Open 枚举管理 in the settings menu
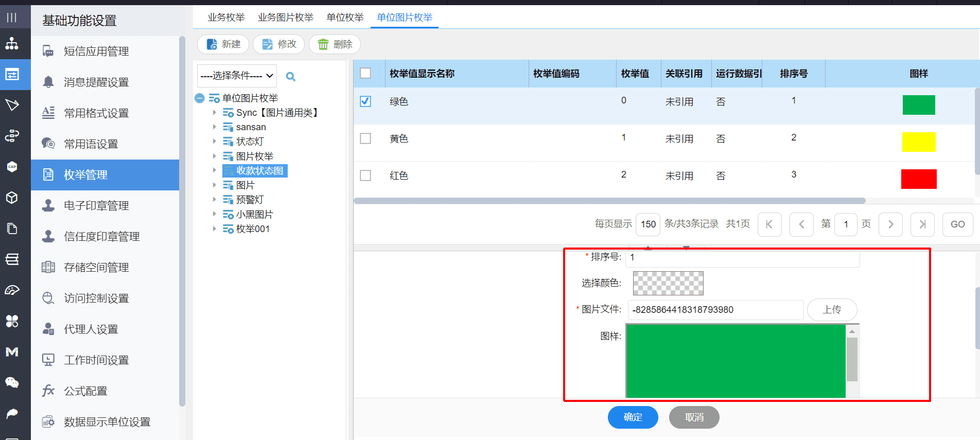Image resolution: width=980 pixels, height=440 pixels. point(105,175)
